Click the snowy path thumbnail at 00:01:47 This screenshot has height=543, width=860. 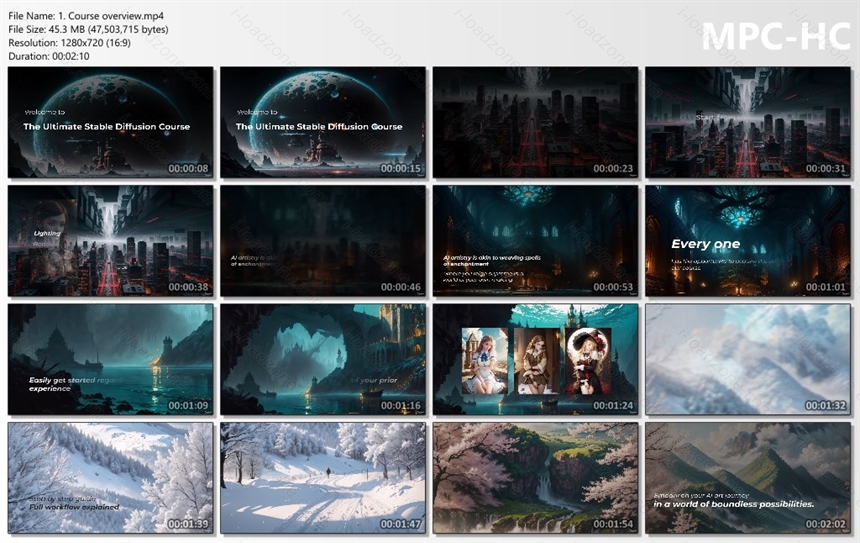(323, 478)
